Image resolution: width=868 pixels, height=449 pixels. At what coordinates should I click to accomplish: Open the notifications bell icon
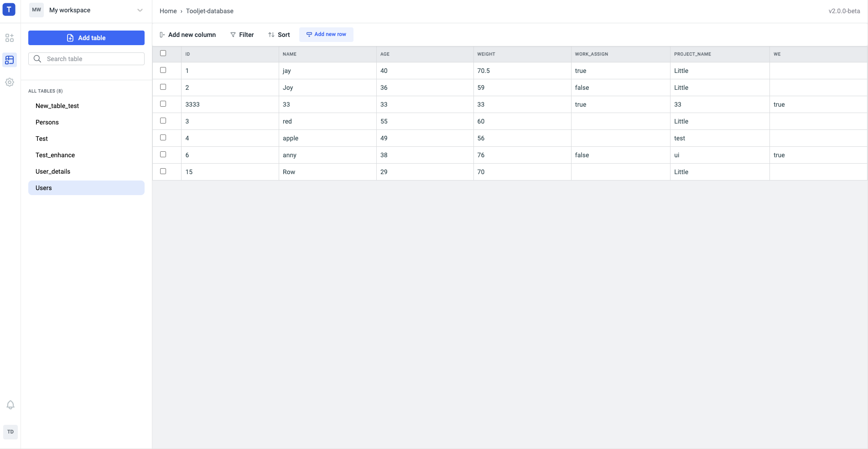click(10, 405)
